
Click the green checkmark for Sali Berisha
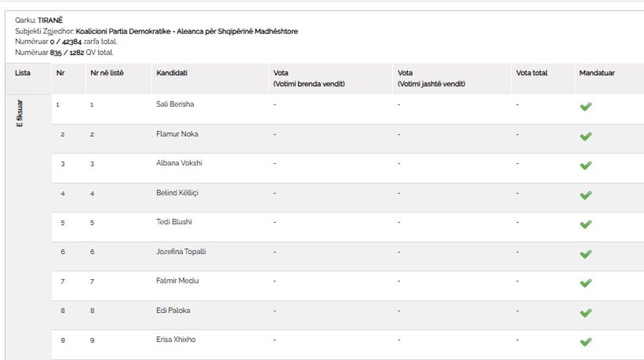click(x=585, y=107)
